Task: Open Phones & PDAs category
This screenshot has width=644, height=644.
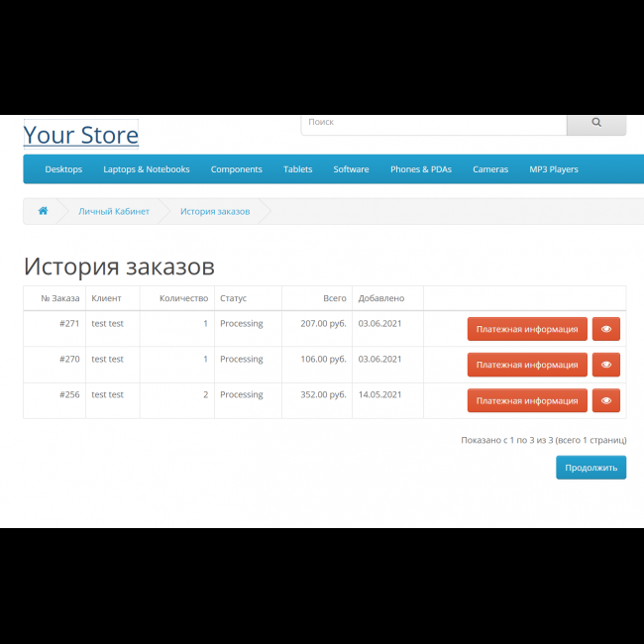Action: click(420, 169)
